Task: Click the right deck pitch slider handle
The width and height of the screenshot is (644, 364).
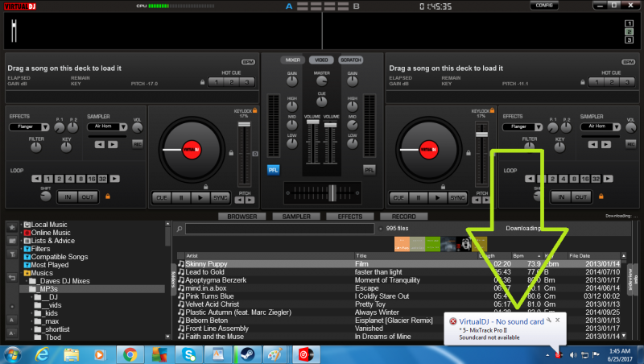Action: 481,134
